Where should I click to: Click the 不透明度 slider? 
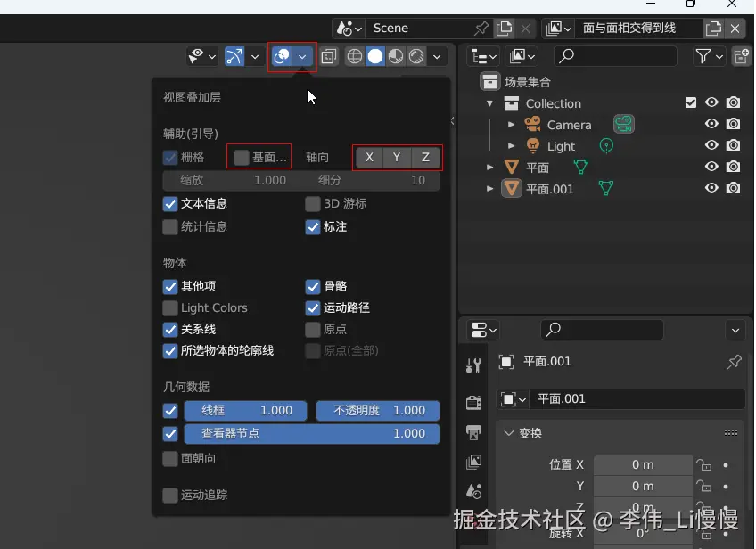[x=377, y=410]
